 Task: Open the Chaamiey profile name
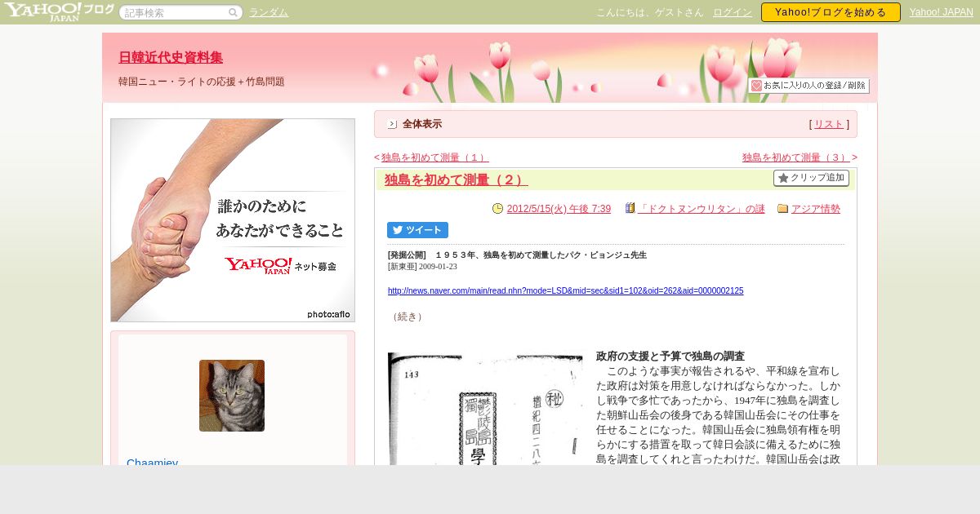pyautogui.click(x=152, y=462)
